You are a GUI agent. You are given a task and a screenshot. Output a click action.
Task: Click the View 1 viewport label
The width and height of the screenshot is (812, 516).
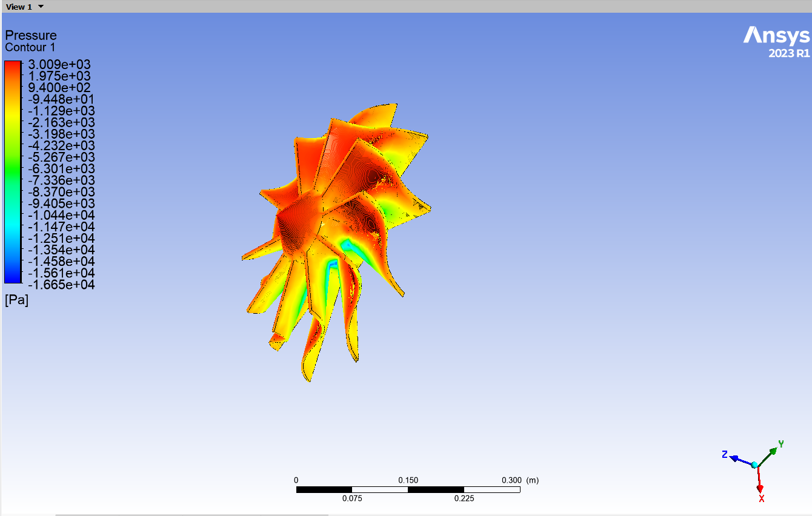click(19, 7)
